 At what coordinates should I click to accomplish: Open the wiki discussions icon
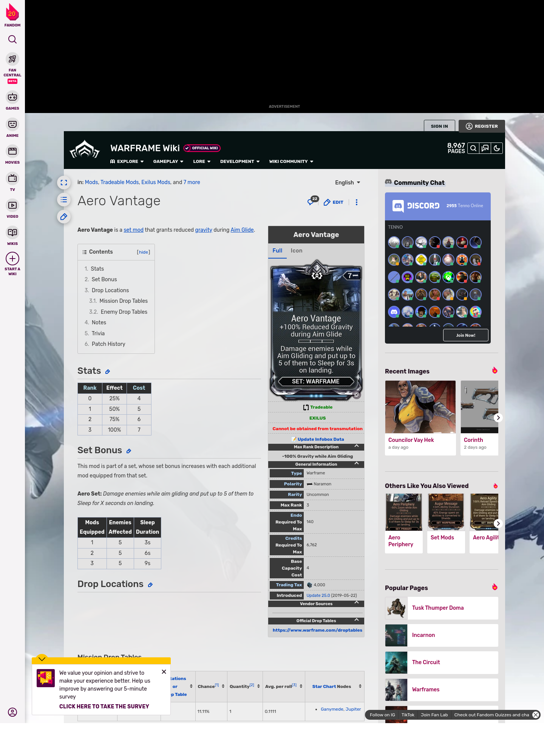485,148
